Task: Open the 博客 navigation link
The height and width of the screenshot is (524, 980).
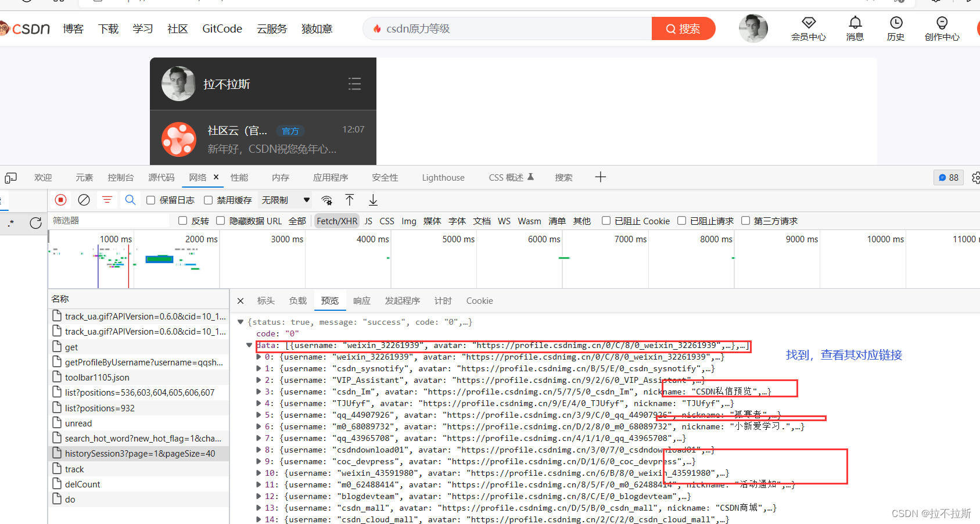Action: click(73, 28)
